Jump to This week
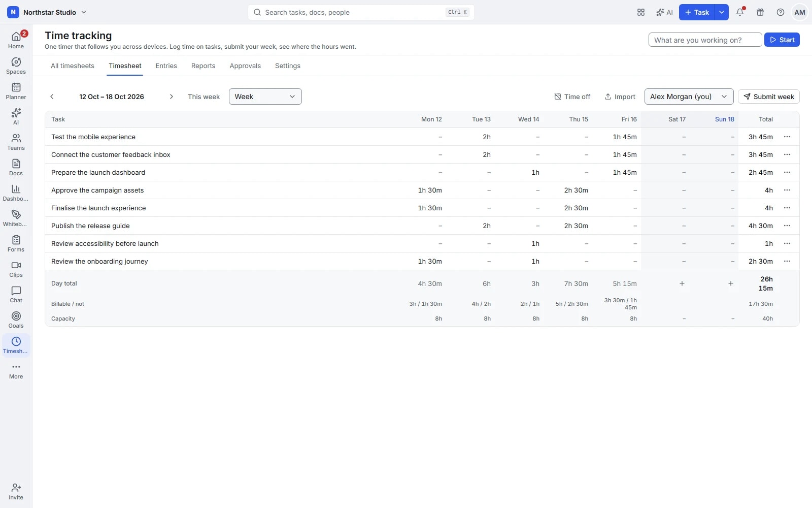 [204, 97]
